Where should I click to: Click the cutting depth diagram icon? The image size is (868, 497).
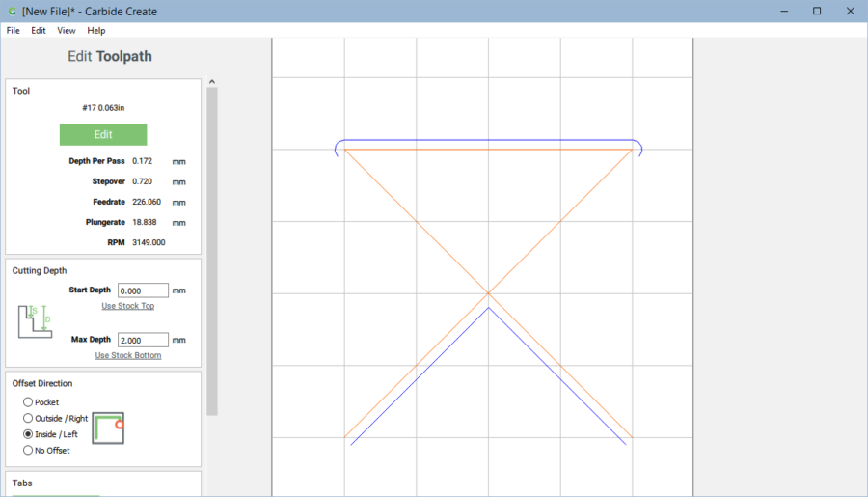pyautogui.click(x=35, y=321)
